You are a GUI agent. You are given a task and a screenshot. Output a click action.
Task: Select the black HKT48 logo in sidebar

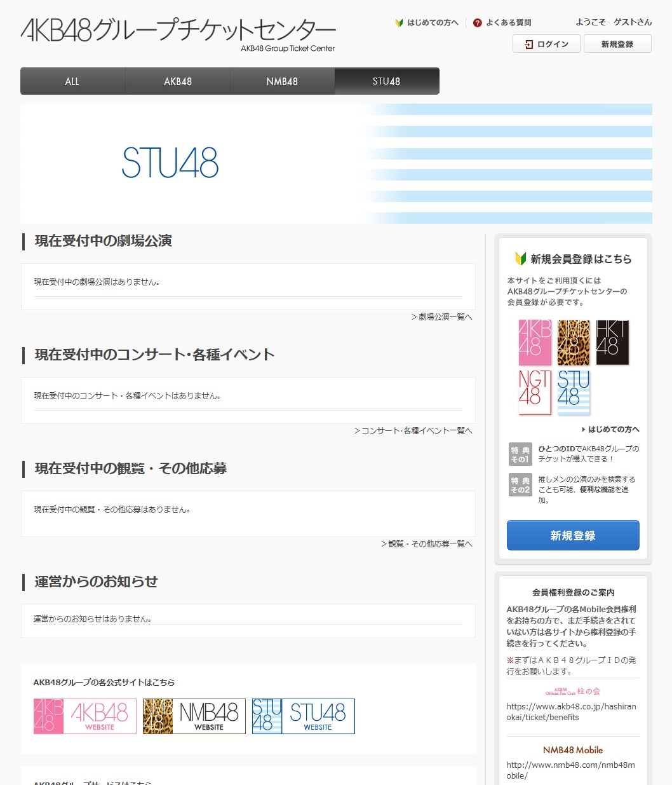click(612, 342)
